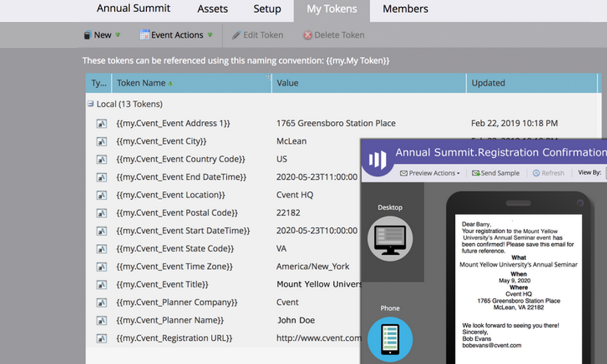Open the Event Actions dropdown
The width and height of the screenshot is (607, 364).
tap(177, 35)
